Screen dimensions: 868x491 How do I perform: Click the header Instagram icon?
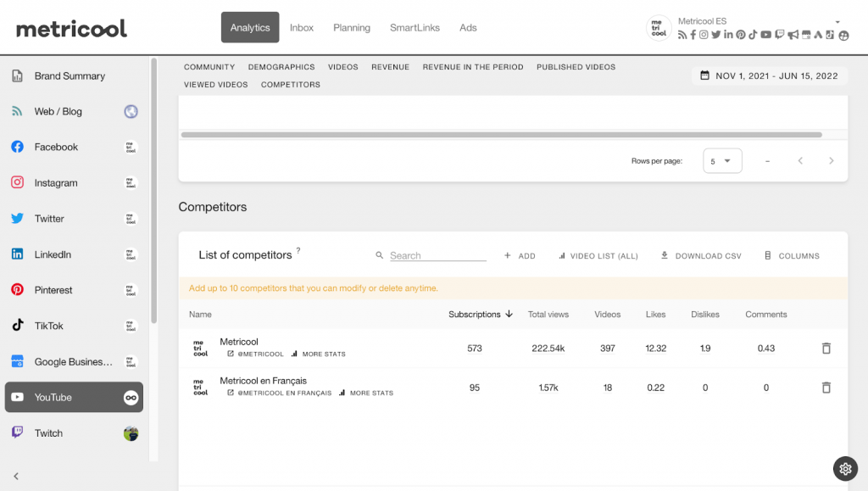click(x=704, y=35)
